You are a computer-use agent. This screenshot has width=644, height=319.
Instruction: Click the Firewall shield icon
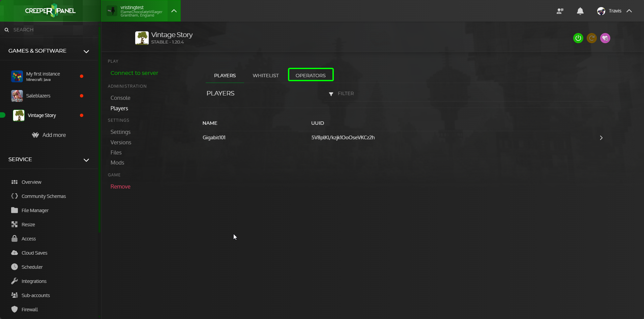click(14, 309)
